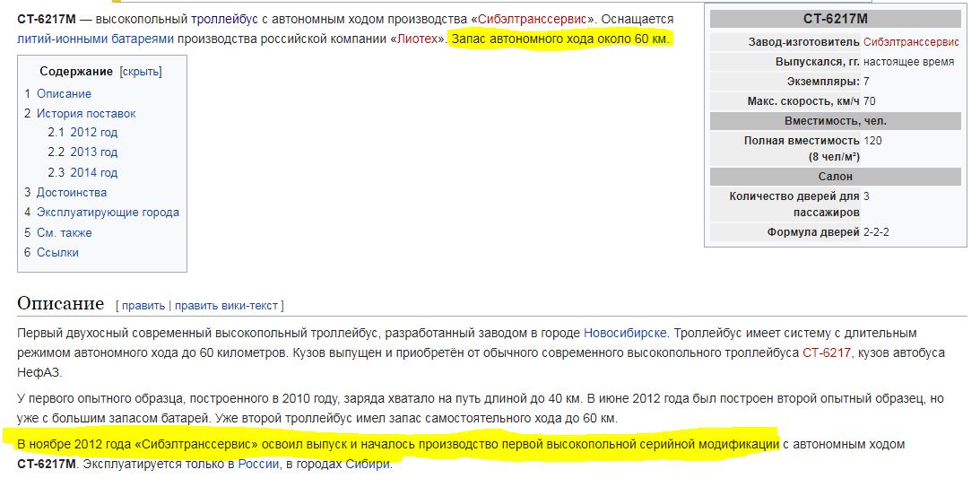Click infobox label «Формула дверей»
980x487 pixels.
pos(813,232)
